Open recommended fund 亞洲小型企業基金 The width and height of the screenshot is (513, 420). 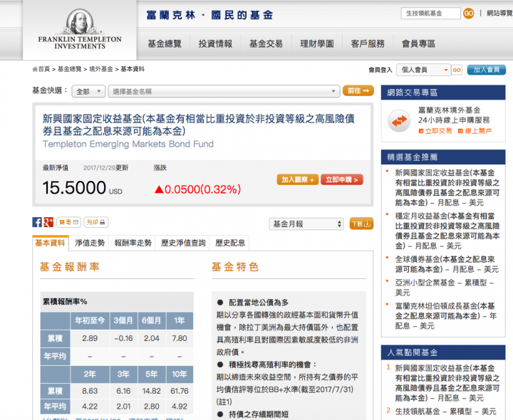(x=445, y=288)
